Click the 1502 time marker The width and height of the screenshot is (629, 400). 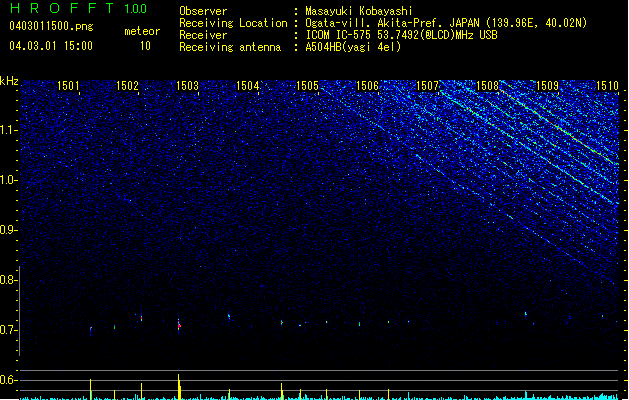pos(128,86)
